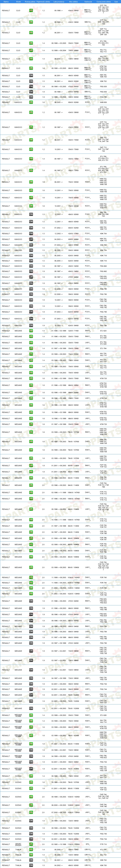
Task: Click petrol icon in Megane F5R 740 DA0/1_ row
Action: coord(31,577)
